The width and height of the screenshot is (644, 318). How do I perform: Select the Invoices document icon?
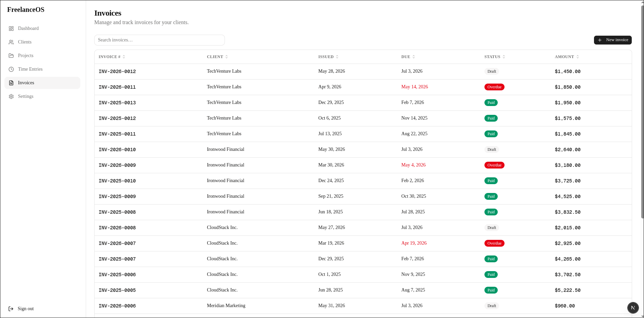point(11,83)
